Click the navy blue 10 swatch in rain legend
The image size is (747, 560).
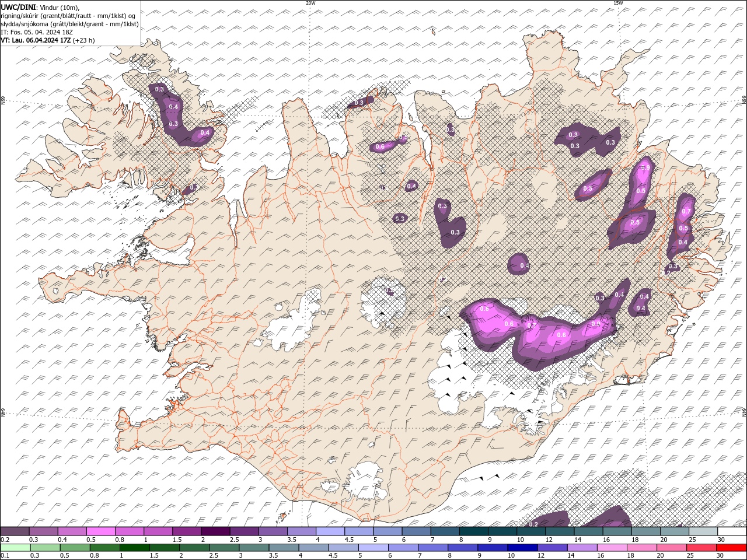[522, 548]
